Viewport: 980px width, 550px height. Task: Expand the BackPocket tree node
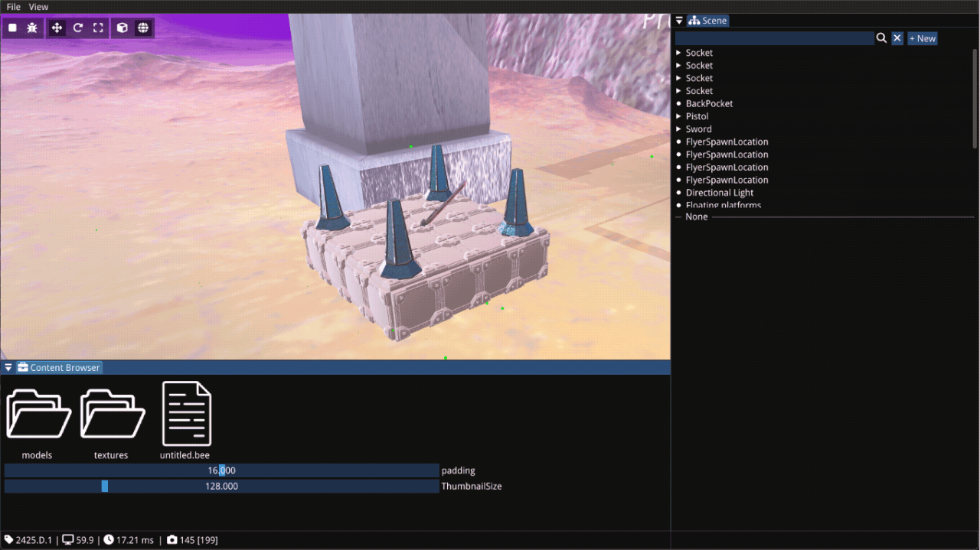(679, 103)
